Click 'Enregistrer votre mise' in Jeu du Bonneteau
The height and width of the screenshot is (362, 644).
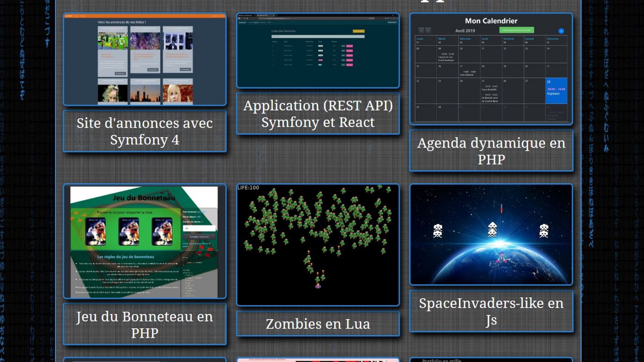pos(199,237)
